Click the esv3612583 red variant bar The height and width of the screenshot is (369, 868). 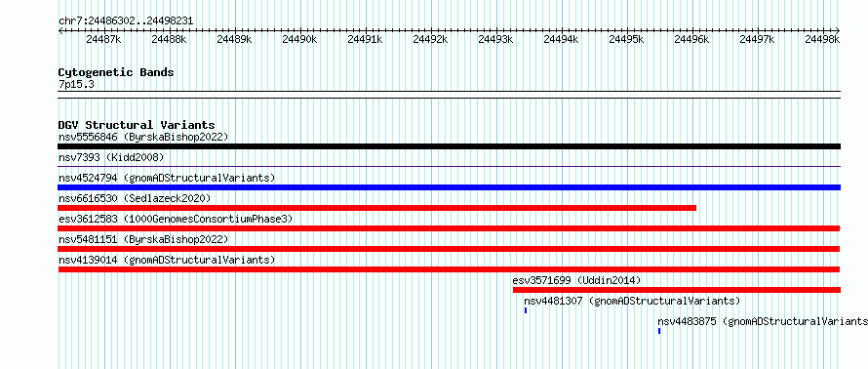coord(449,228)
